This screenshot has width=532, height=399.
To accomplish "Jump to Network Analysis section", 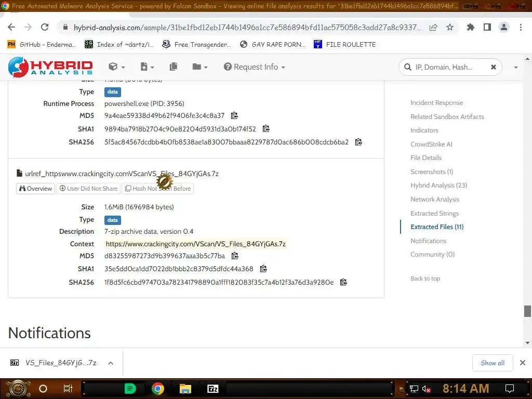I will (435, 199).
